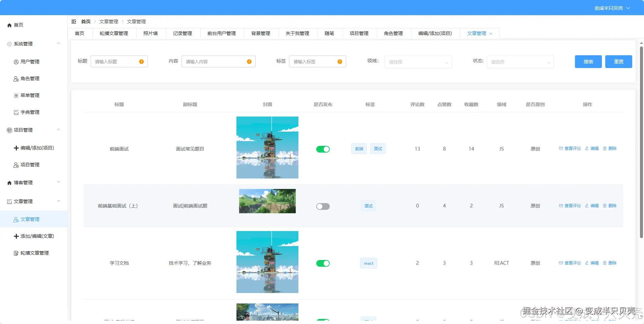
Task: Click the 文章管理 group document icon
Action: point(9,202)
